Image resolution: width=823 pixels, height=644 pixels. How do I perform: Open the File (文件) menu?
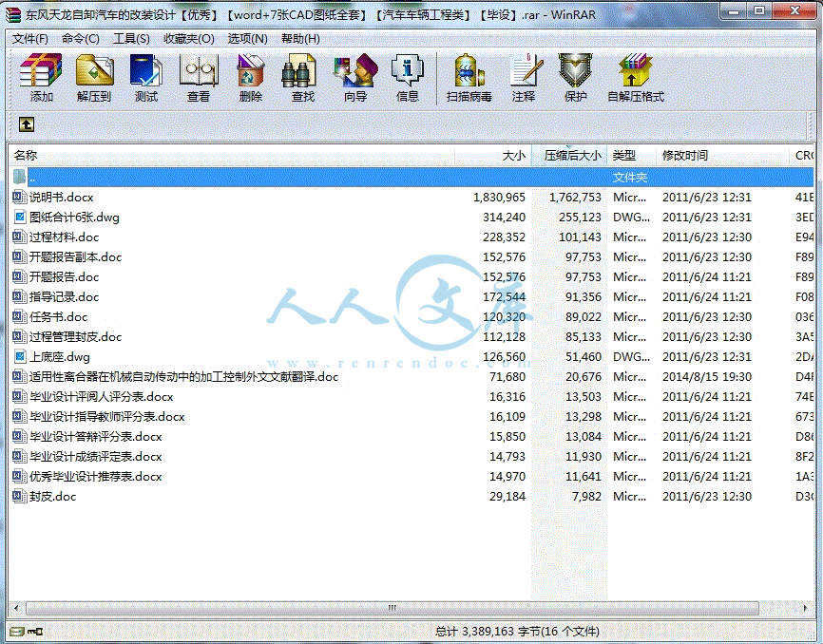click(x=29, y=39)
